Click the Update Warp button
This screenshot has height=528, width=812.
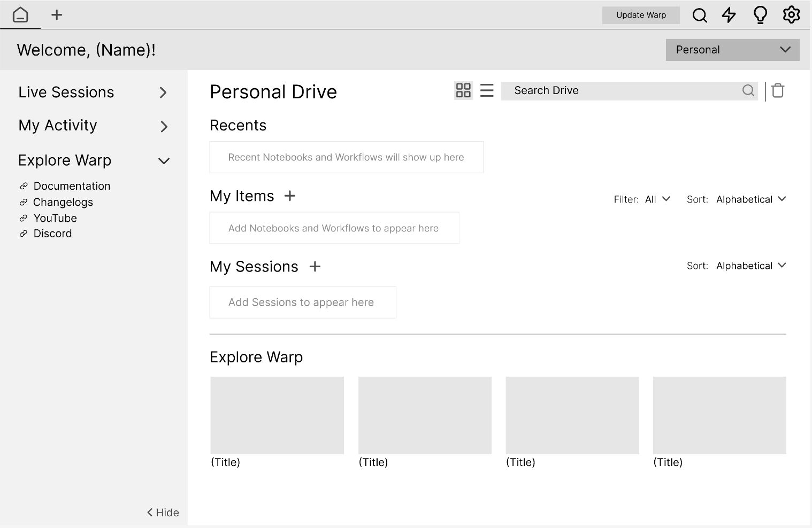point(641,15)
